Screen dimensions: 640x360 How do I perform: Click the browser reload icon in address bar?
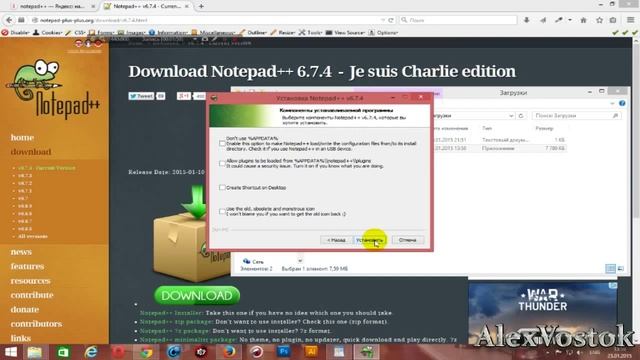point(391,20)
